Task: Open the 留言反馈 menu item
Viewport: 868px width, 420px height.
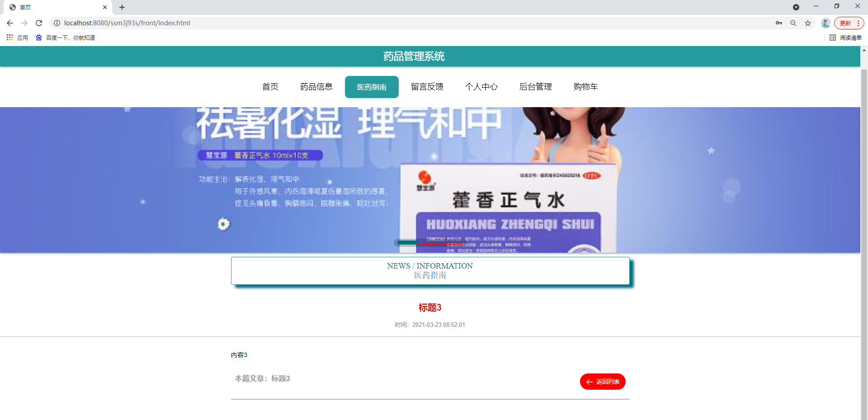Action: tap(427, 87)
